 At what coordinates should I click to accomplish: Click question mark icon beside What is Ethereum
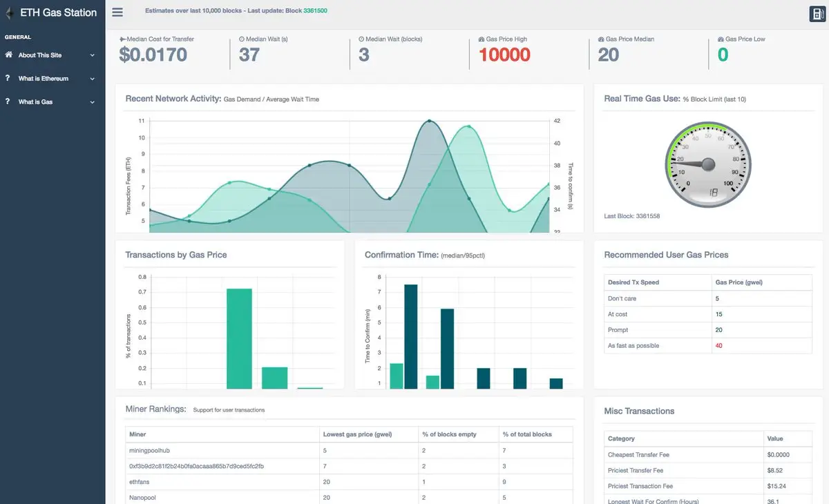(x=8, y=79)
